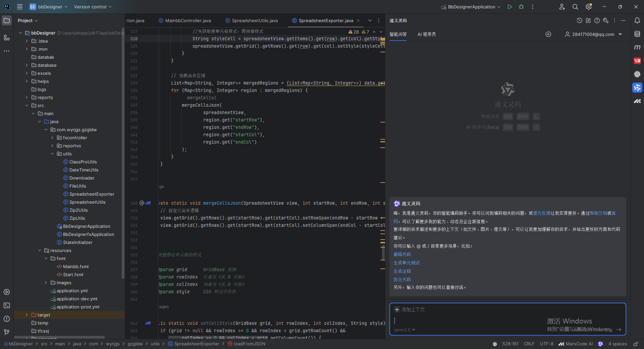Switch to AI 程序员 tab
The width and height of the screenshot is (644, 349).
coord(427,34)
